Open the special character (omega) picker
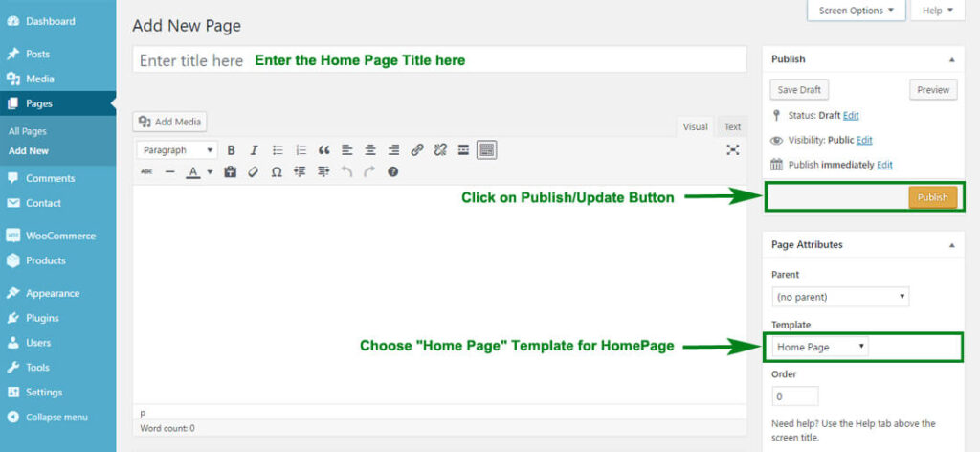Image resolution: width=980 pixels, height=452 pixels. tap(277, 172)
